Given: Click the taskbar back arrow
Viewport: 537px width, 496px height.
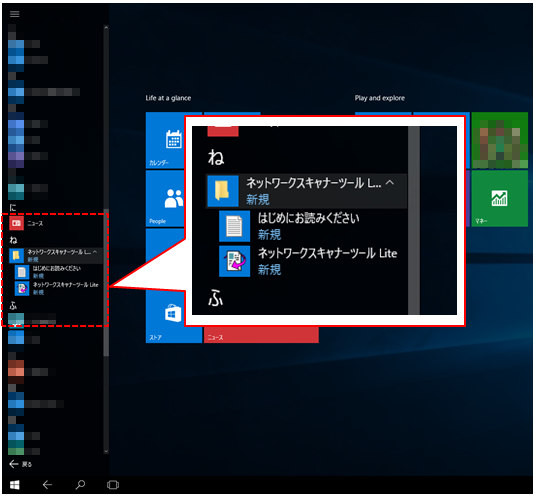Looking at the screenshot, I should (x=47, y=485).
